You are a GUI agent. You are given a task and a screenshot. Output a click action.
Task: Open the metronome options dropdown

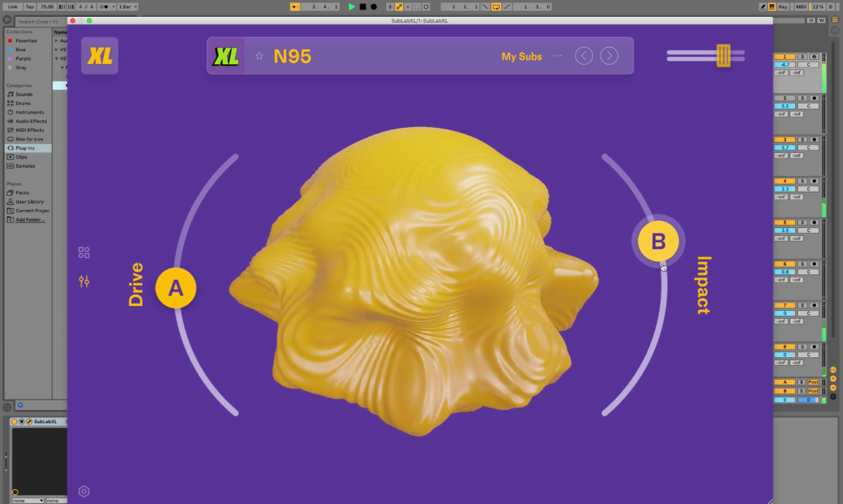(x=107, y=6)
